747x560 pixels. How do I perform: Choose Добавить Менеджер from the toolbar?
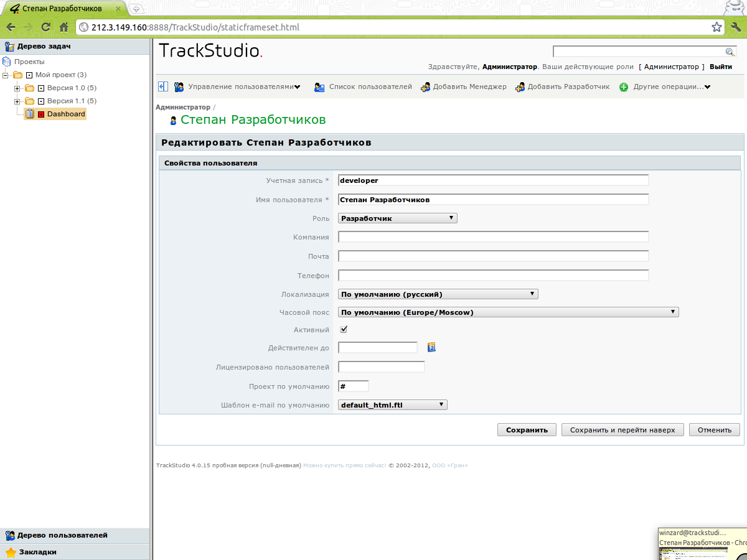pos(470,87)
